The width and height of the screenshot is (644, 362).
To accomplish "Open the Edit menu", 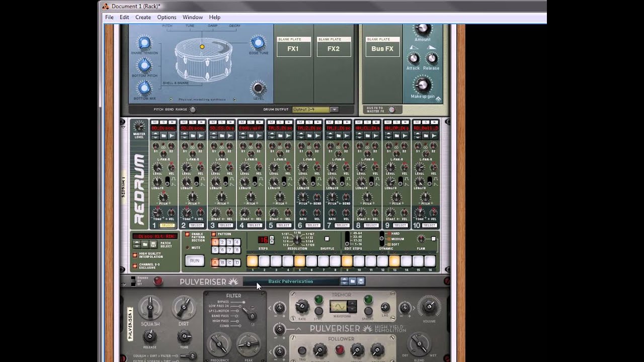I will [124, 17].
